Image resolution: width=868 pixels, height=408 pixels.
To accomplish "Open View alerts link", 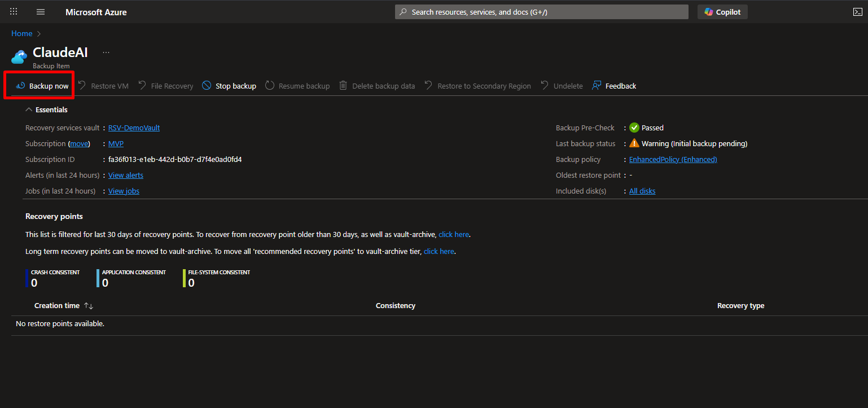I will (125, 176).
